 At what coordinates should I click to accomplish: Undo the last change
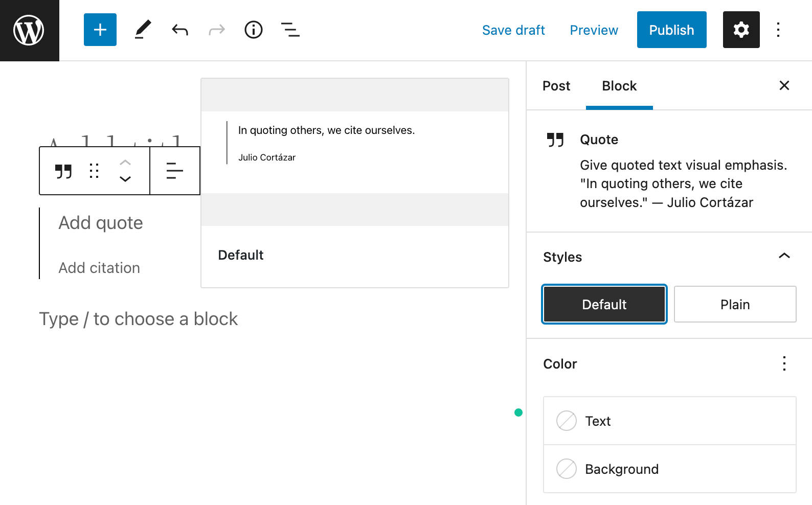point(180,30)
